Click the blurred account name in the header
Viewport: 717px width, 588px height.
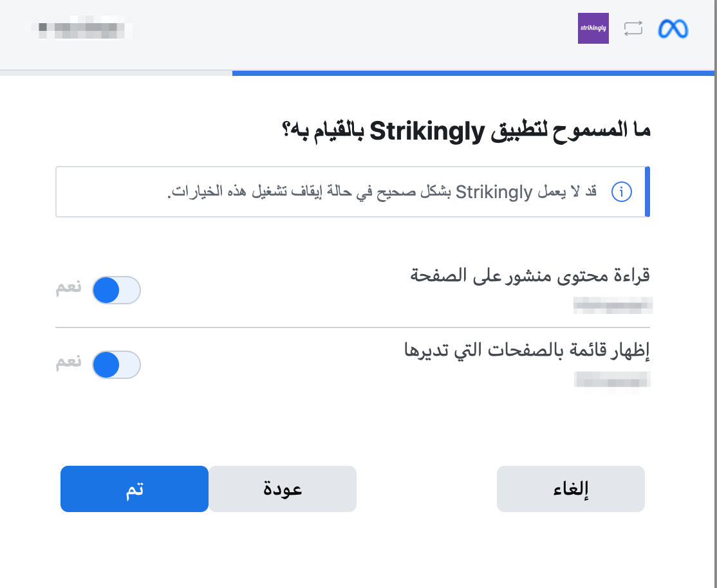point(81,29)
